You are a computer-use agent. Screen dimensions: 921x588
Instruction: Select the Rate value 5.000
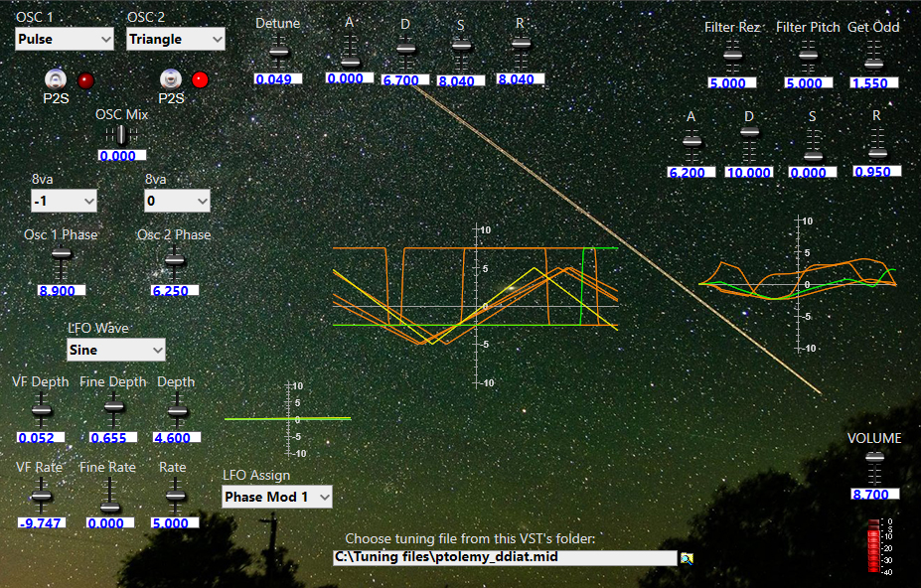point(175,522)
